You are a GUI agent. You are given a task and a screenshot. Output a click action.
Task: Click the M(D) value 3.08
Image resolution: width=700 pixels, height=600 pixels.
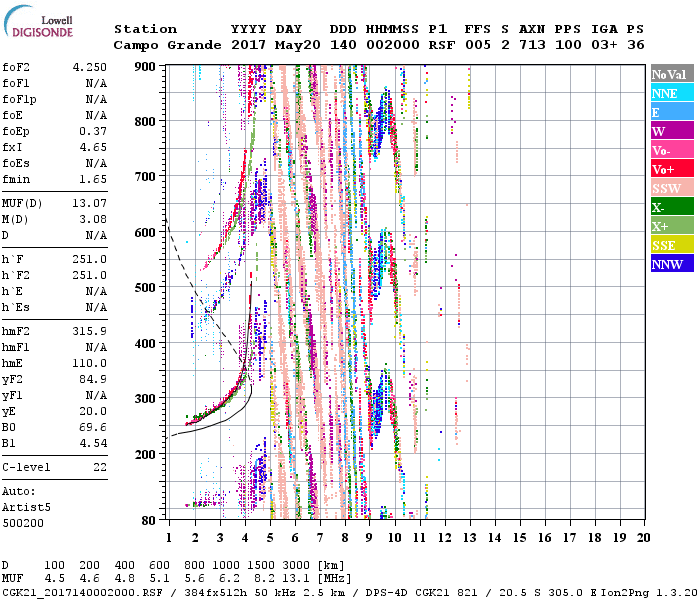click(93, 220)
